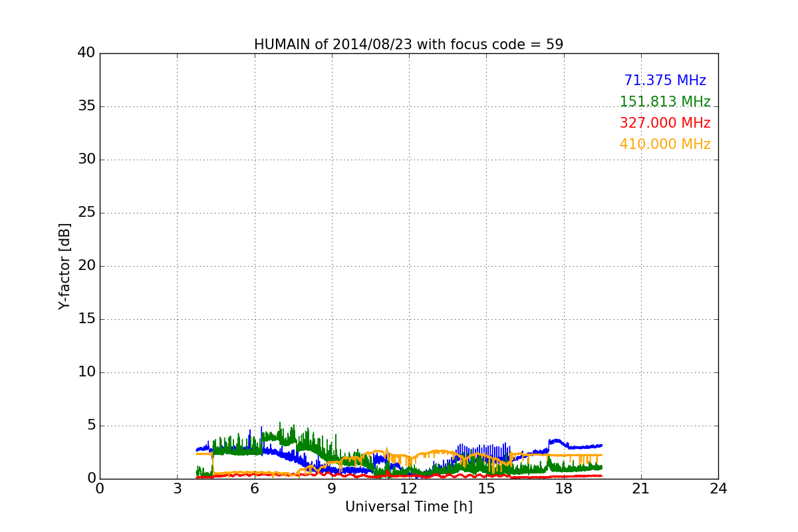This screenshot has height=532, width=798.
Task: Select the red 327.000 MHz legend label
Action: click(x=665, y=123)
